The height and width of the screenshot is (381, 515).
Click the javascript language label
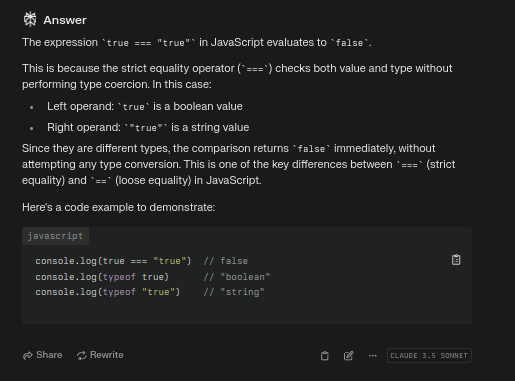pos(55,236)
